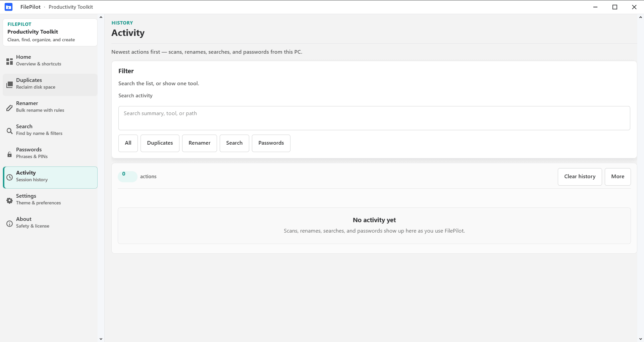Click the Activity clock icon

tap(9, 178)
